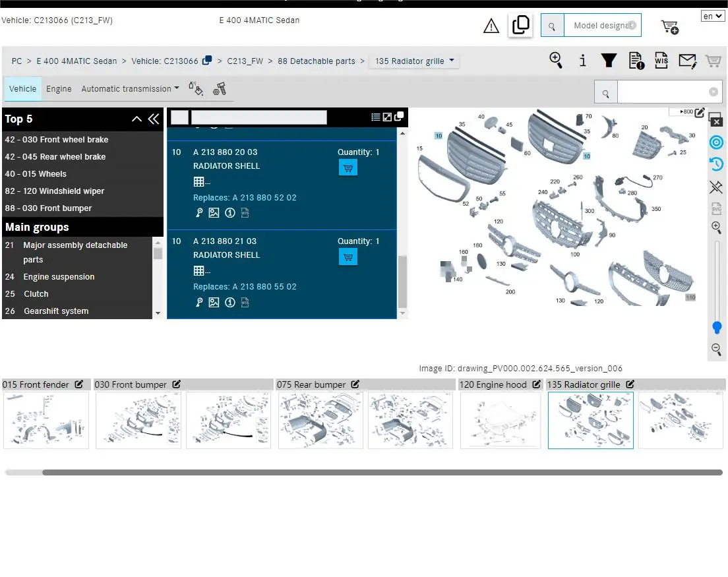Click the copy documents icon in header

pos(520,24)
